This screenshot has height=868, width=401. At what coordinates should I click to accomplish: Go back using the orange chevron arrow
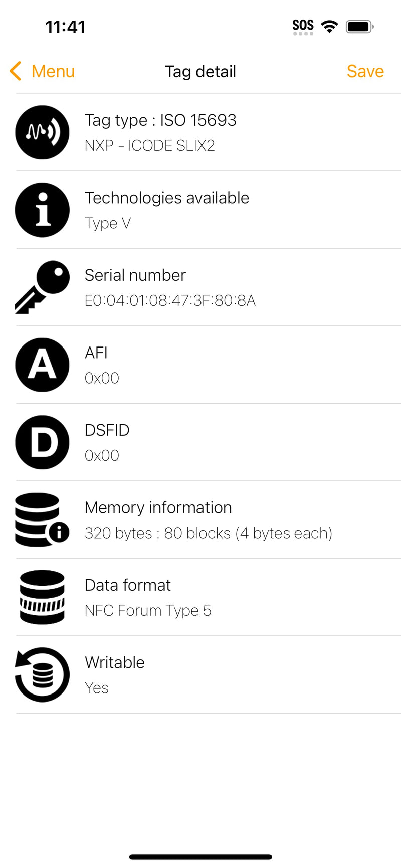pos(16,71)
